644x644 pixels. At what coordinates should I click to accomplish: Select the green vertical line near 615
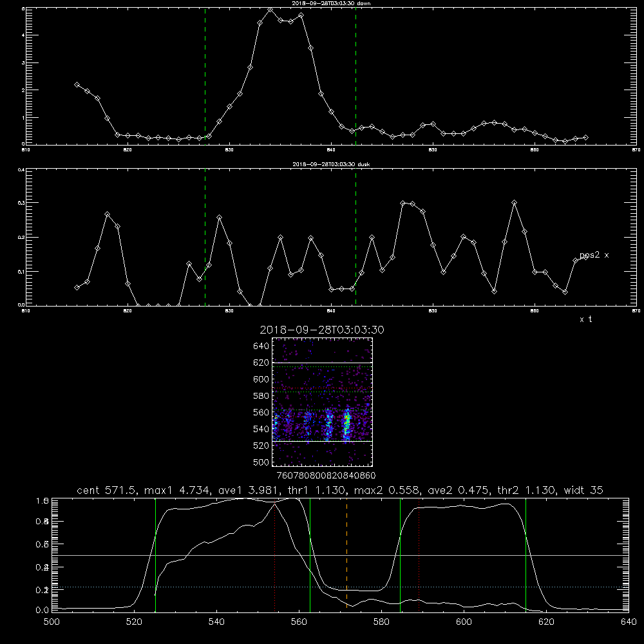[526, 554]
